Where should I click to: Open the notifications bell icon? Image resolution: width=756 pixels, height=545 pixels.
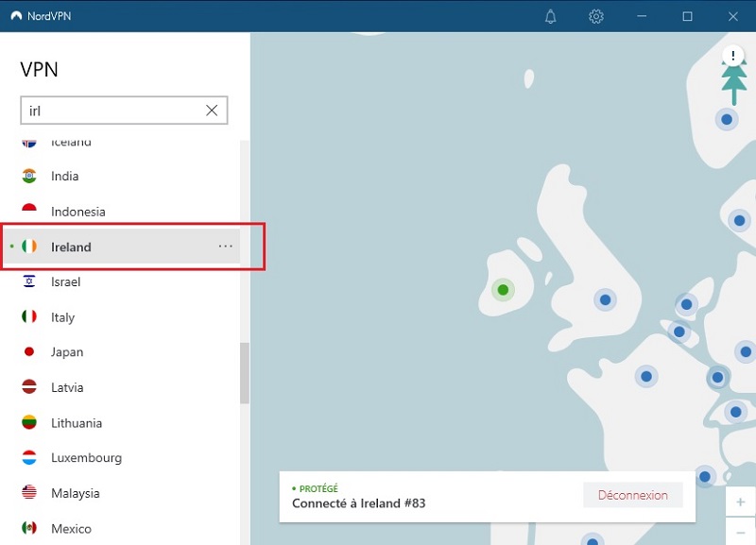point(550,16)
